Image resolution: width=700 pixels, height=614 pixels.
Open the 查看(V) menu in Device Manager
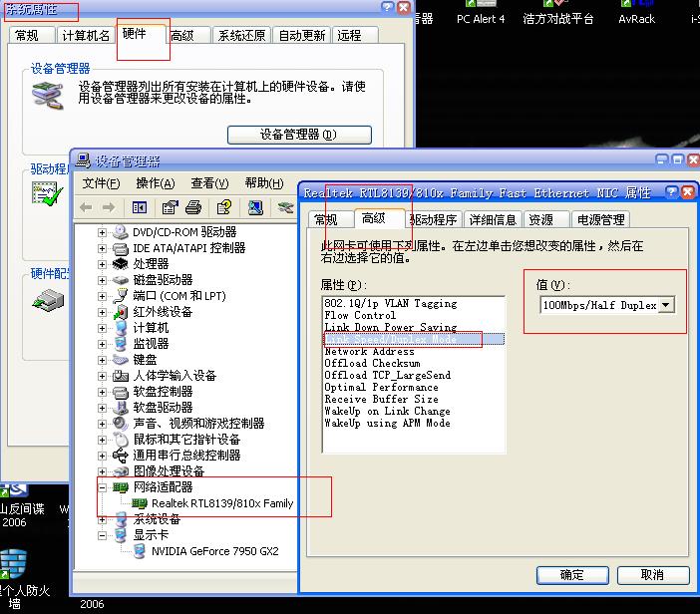click(209, 183)
